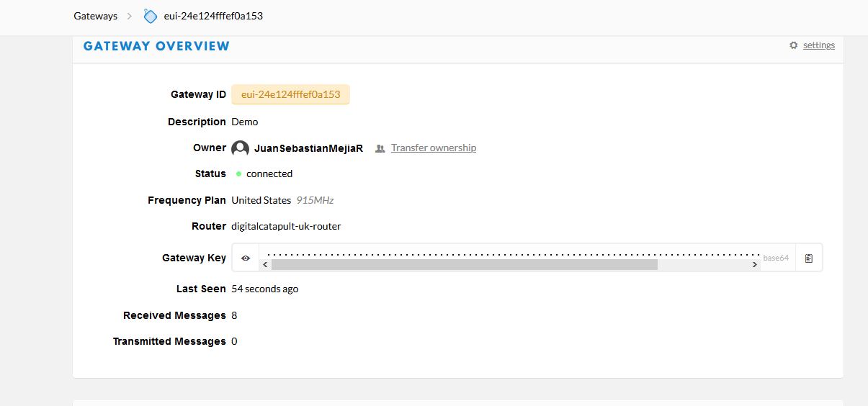Click the green connected status dot
This screenshot has width=868, height=406.
238,174
